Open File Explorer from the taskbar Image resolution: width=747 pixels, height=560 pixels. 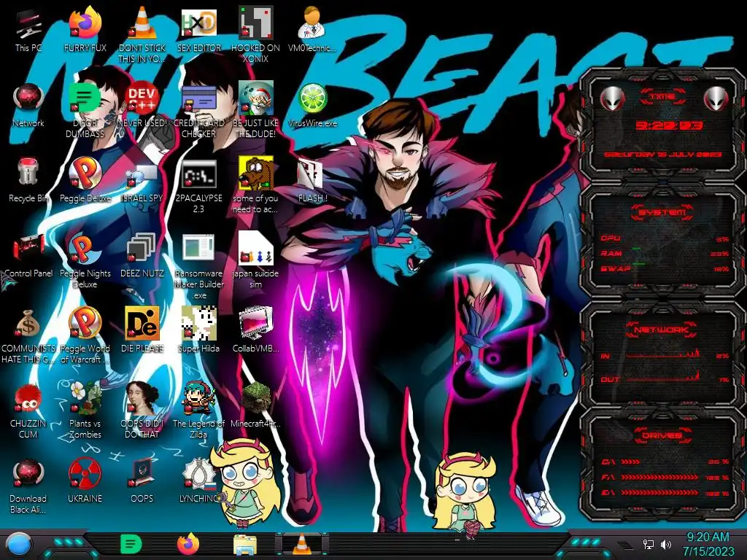(x=245, y=545)
